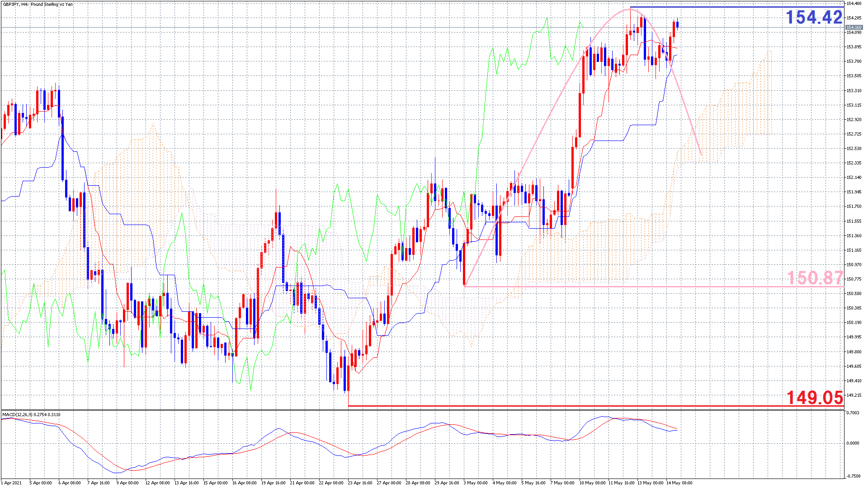Select the red 149.05 price label

pyautogui.click(x=815, y=397)
